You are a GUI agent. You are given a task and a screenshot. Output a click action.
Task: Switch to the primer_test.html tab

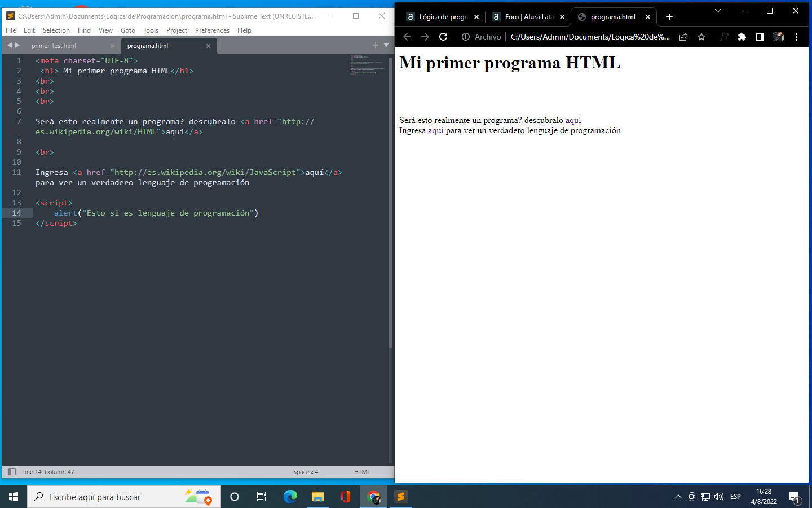(x=54, y=46)
